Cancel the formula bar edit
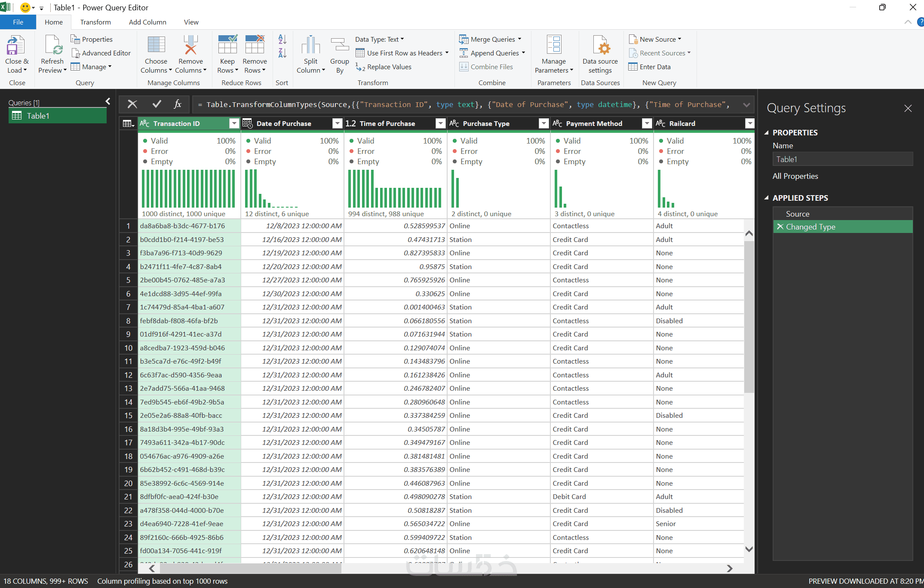924x588 pixels. [132, 104]
